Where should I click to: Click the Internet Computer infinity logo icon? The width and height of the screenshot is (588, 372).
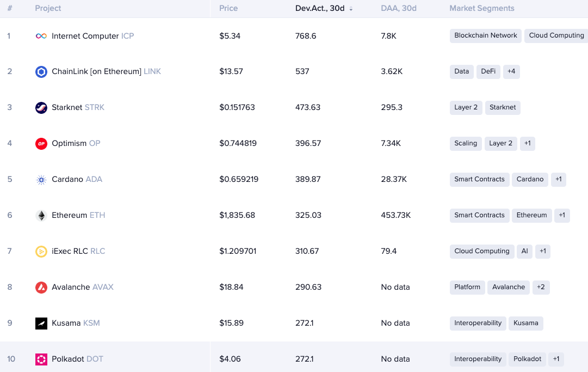click(41, 36)
